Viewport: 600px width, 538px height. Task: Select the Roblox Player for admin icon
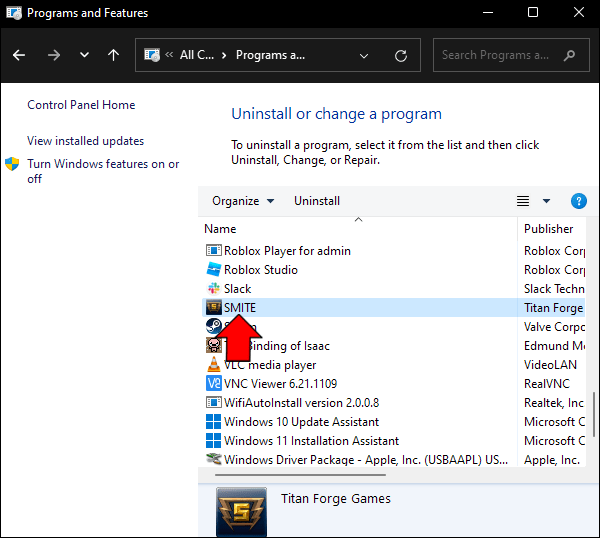[x=214, y=251]
